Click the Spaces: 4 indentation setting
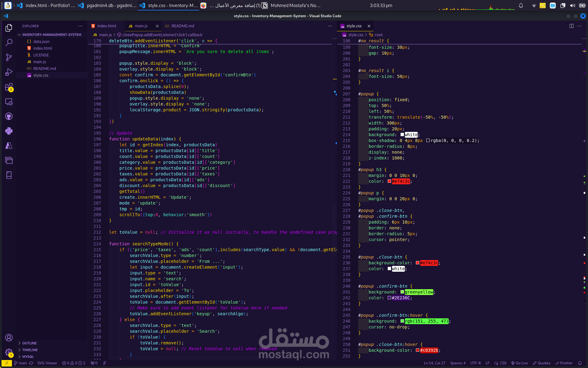This screenshot has width=588, height=368. pos(458,363)
